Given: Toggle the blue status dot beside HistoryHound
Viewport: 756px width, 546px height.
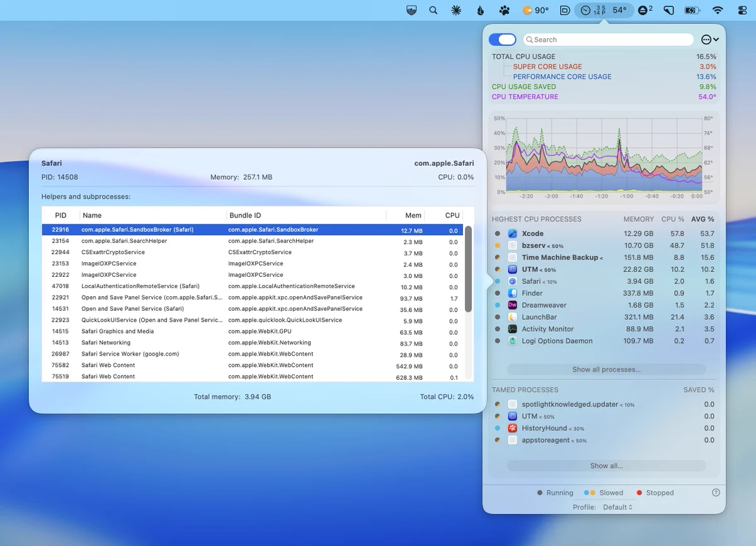Looking at the screenshot, I should tap(498, 428).
